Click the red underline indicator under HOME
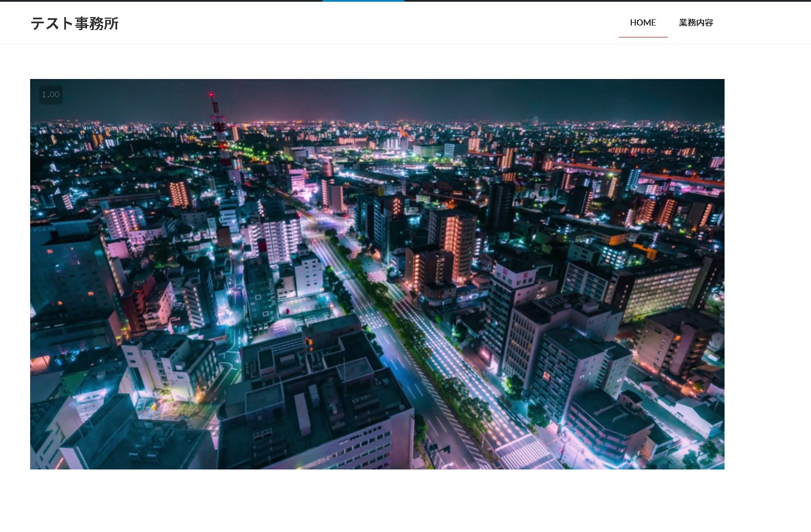Screen dimensions: 811x532 [x=643, y=36]
